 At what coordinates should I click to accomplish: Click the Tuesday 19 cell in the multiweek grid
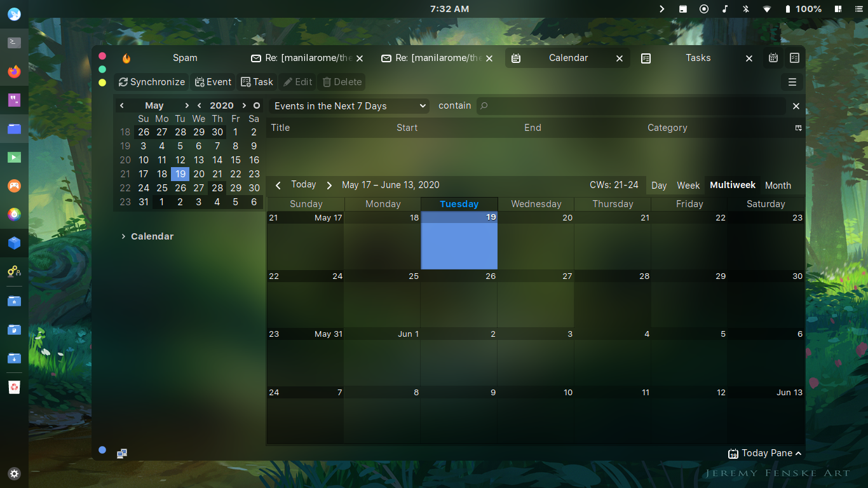coord(459,241)
